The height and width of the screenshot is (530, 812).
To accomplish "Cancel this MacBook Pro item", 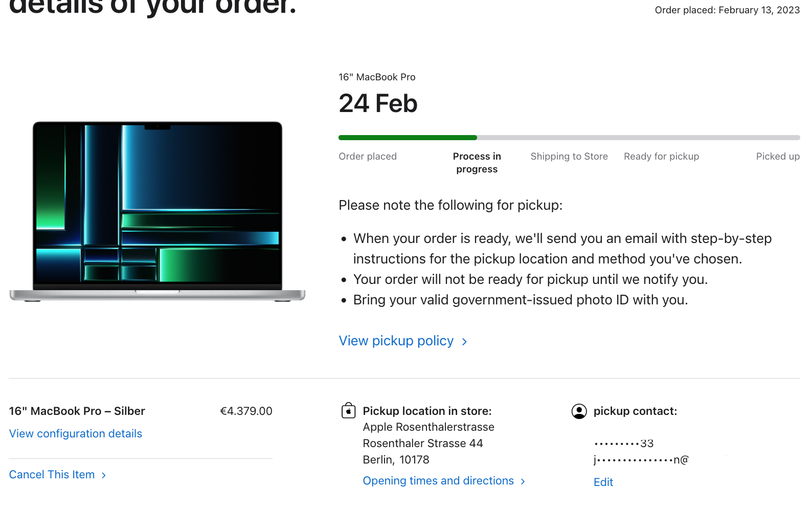I will [52, 475].
